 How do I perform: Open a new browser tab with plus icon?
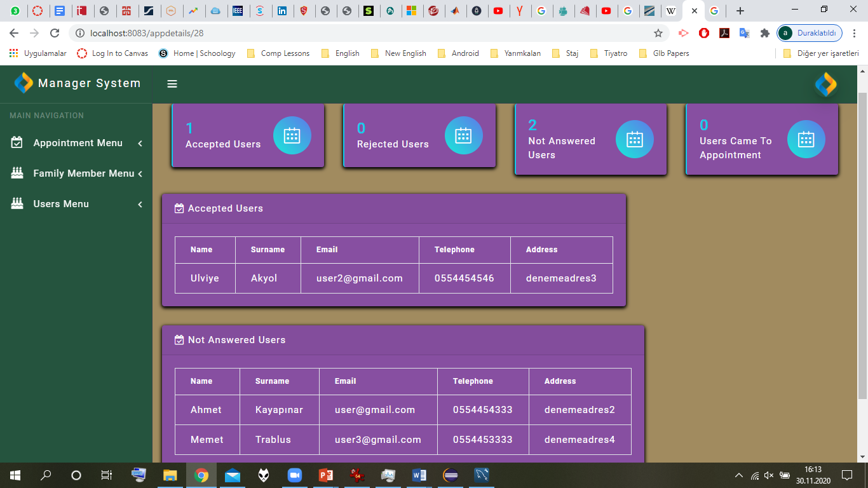point(740,11)
